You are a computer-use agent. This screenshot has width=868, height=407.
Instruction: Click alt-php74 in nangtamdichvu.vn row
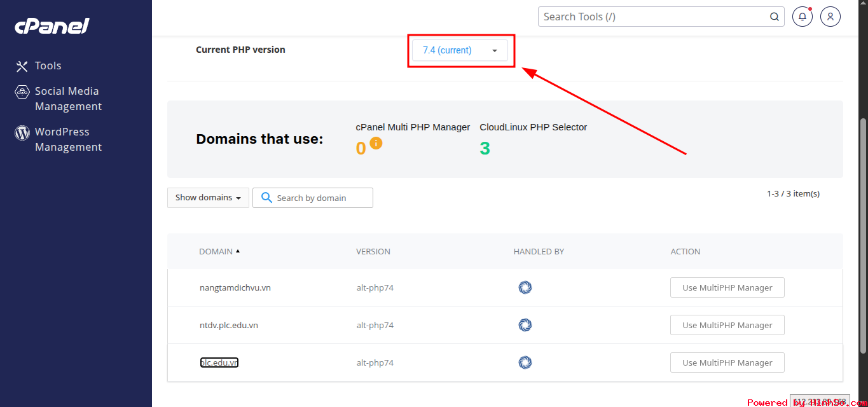pyautogui.click(x=375, y=287)
